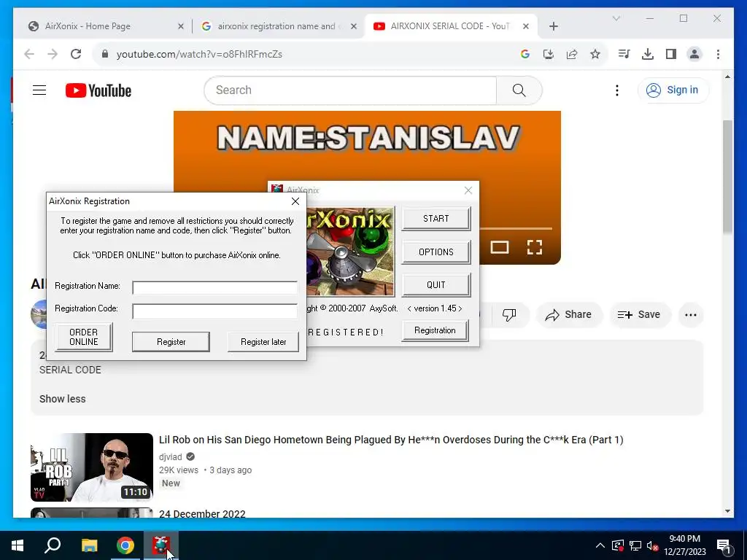This screenshot has width=747, height=560.
Task: Open the Lil Rob video thumbnail
Action: point(92,467)
